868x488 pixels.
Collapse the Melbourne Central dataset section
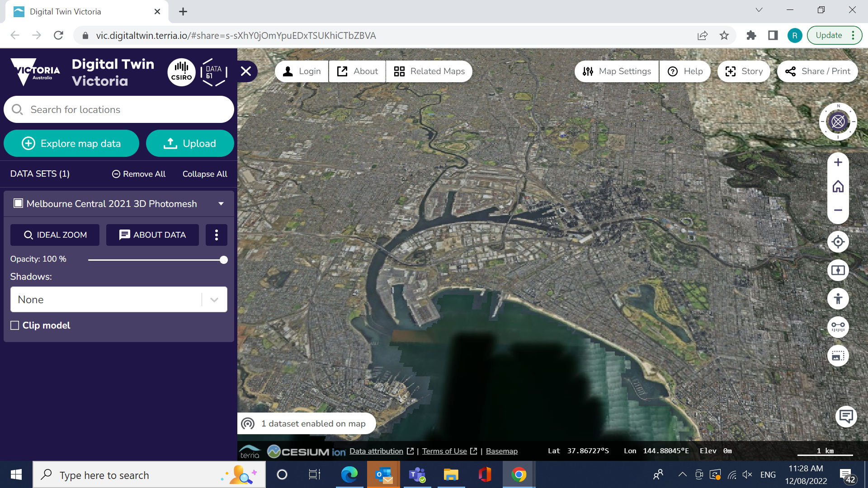[x=221, y=204]
